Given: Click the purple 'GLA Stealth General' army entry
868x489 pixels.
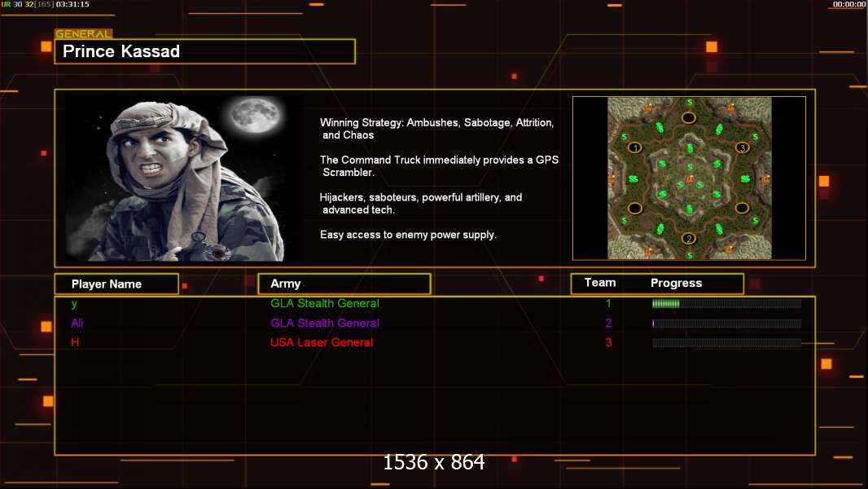Looking at the screenshot, I should click(x=325, y=323).
